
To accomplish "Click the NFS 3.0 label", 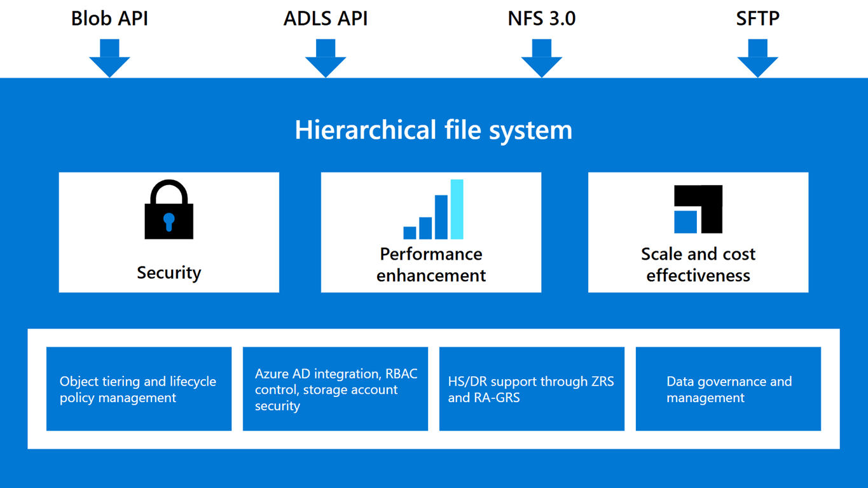I will [541, 18].
